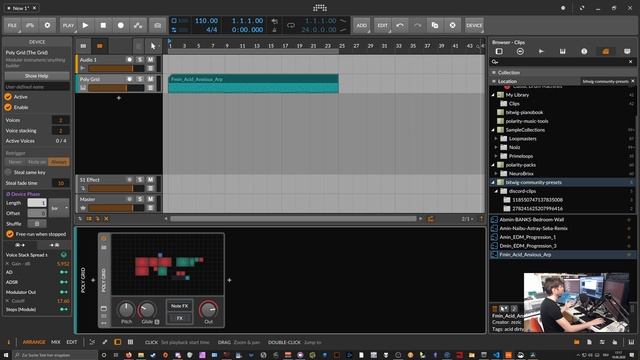
Task: Click the ADSR modulator routing icon
Action: click(64, 282)
